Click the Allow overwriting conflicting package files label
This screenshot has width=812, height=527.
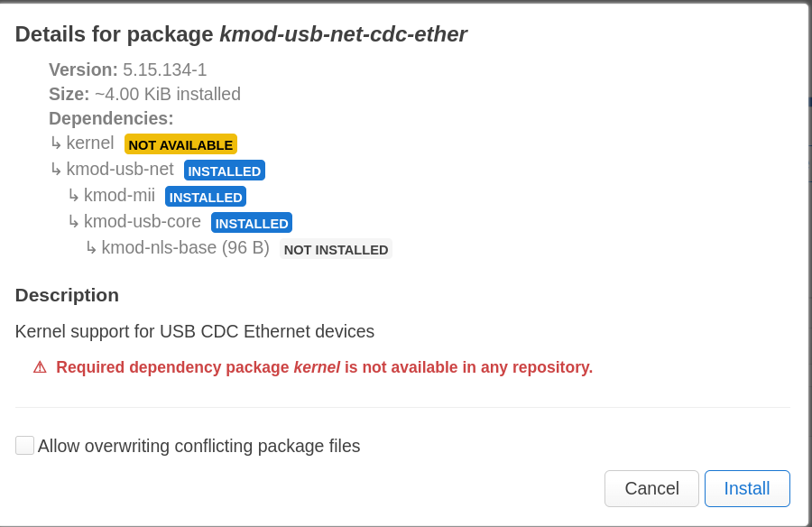[x=198, y=446]
